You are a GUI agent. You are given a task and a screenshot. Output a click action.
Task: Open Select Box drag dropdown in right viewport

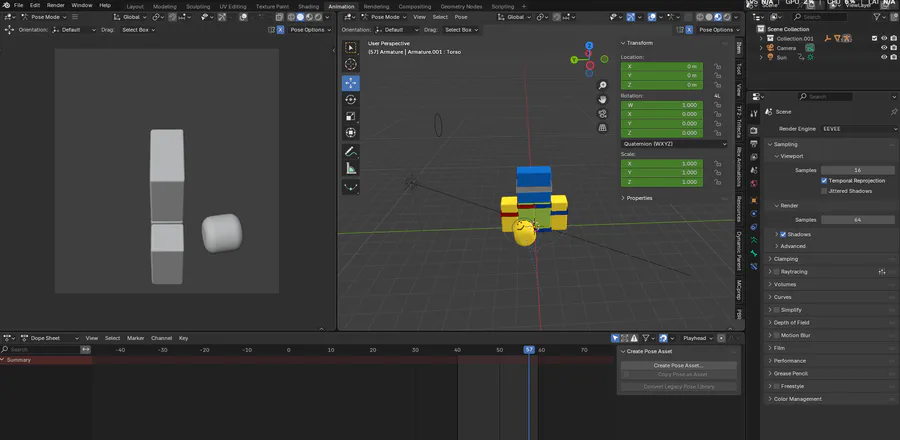461,30
